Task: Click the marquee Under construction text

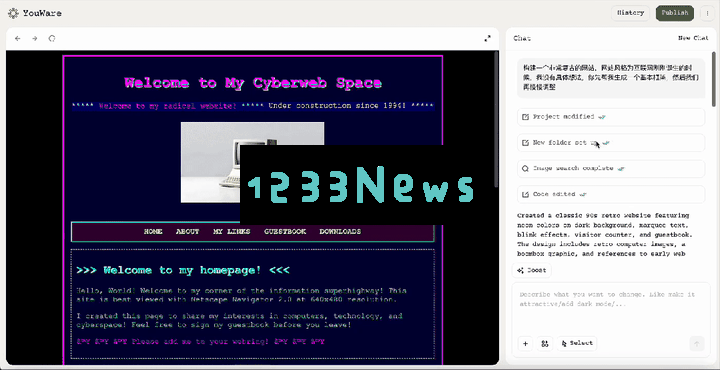Action: pyautogui.click(x=337, y=106)
